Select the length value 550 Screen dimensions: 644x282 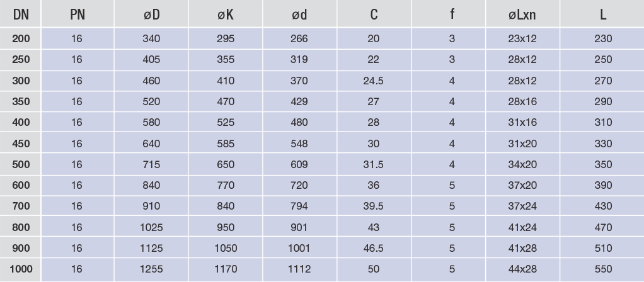click(603, 269)
